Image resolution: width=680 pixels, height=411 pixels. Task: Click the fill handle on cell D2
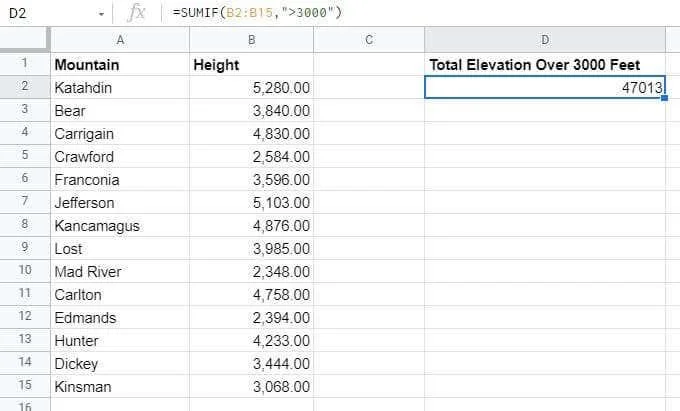pos(664,98)
